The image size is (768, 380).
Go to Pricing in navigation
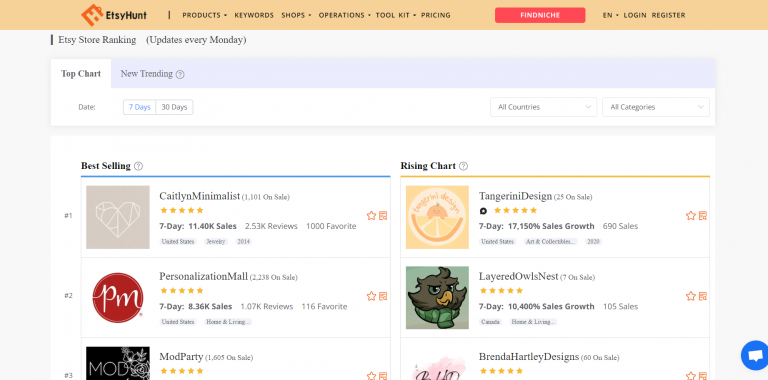pyautogui.click(x=436, y=15)
